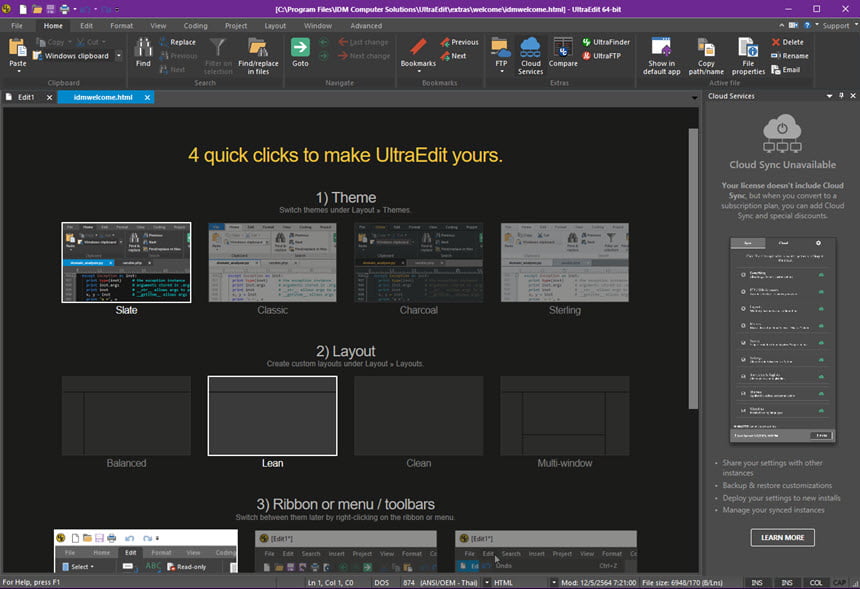
Task: Close the Cloud Services panel
Action: point(853,96)
